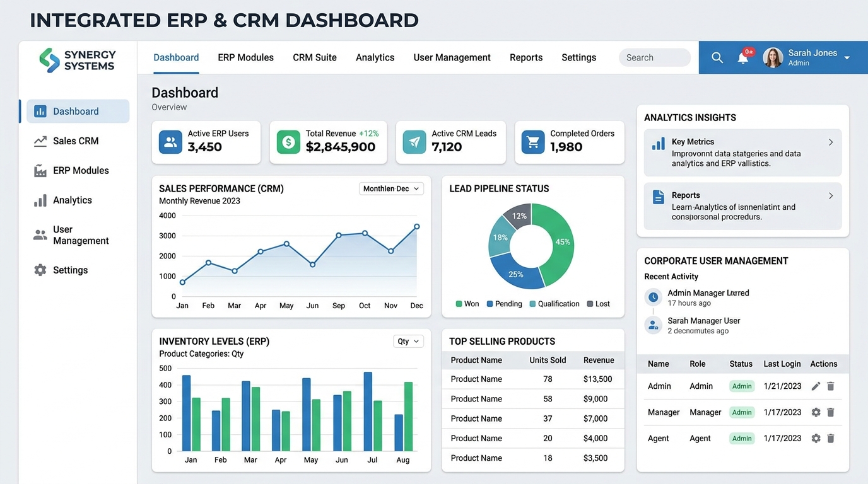
Task: Click the clock icon beside Admin Manager activity
Action: [654, 297]
